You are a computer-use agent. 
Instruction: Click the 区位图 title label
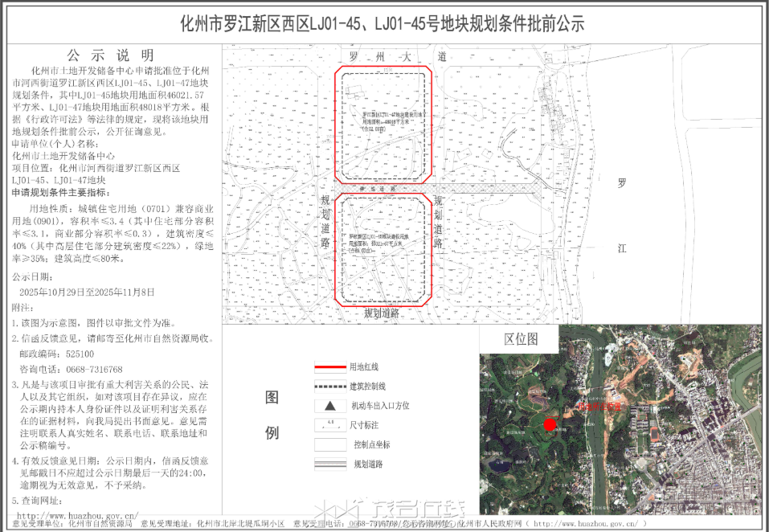[x=521, y=339]
